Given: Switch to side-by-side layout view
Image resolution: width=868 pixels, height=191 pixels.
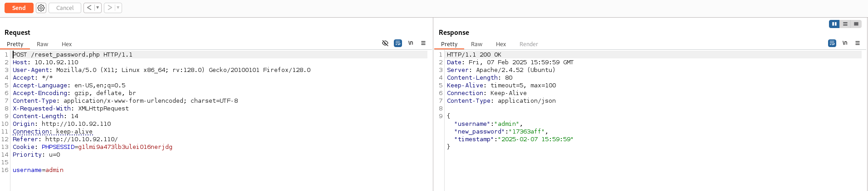Looking at the screenshot, I should coord(834,24).
